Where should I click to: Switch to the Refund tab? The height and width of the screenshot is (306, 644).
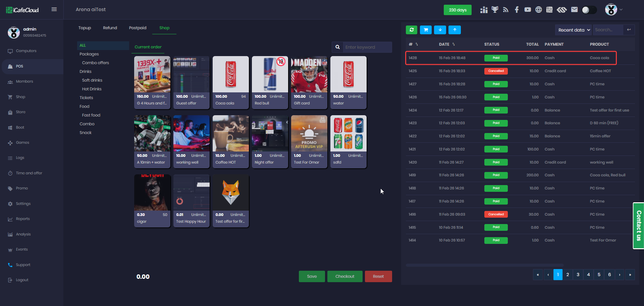click(110, 28)
